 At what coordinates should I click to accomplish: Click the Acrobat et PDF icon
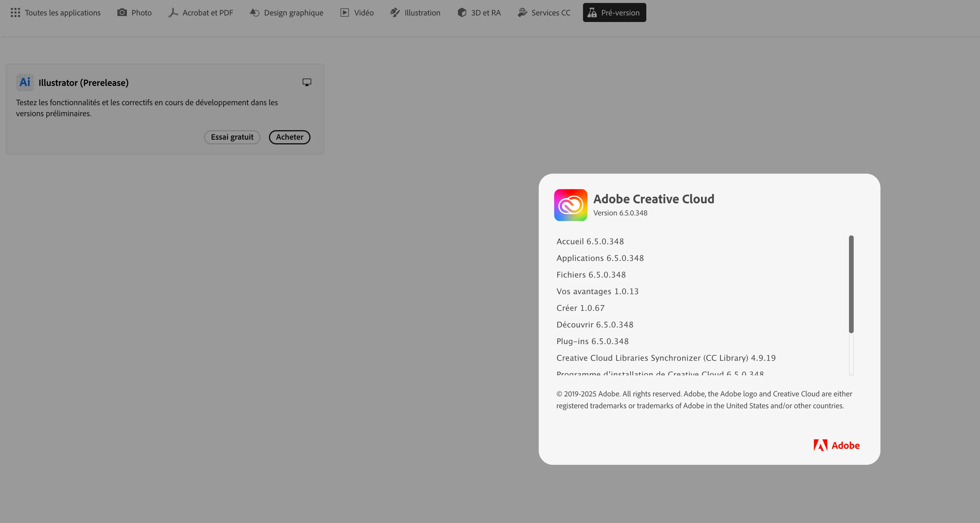click(x=173, y=12)
